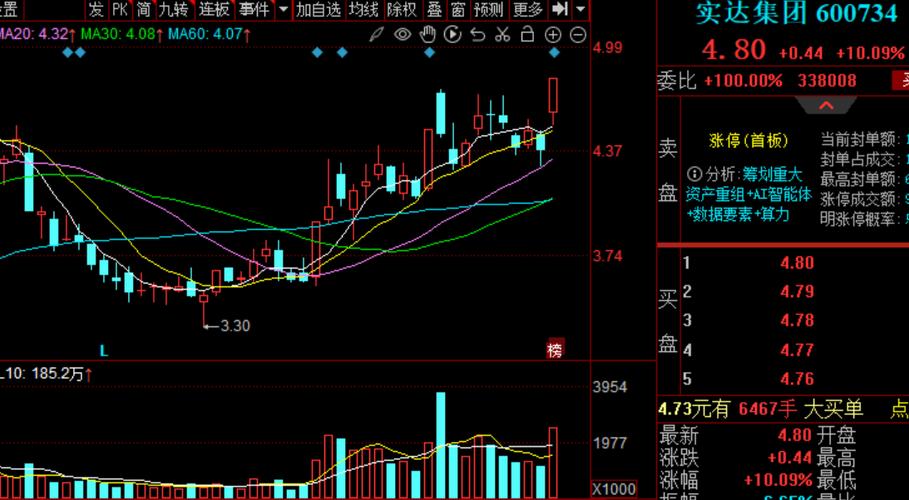Click the skip-to-end arrow icon

[560, 9]
